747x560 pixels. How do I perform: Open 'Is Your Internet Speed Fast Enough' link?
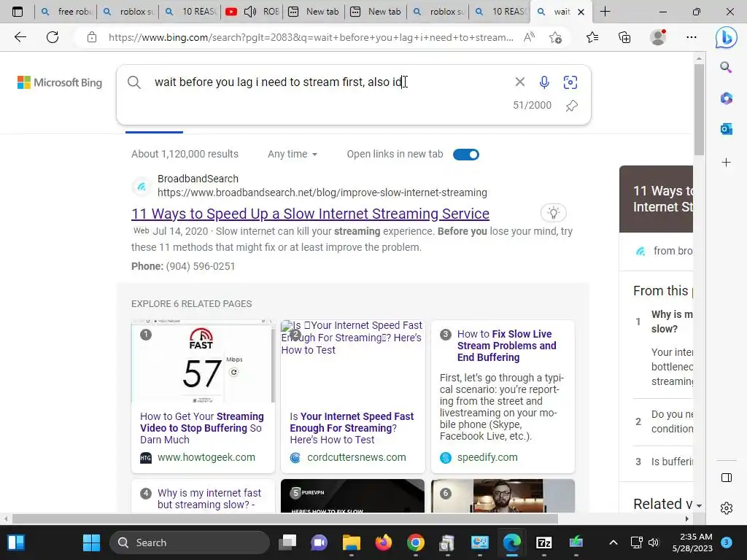[352, 427]
